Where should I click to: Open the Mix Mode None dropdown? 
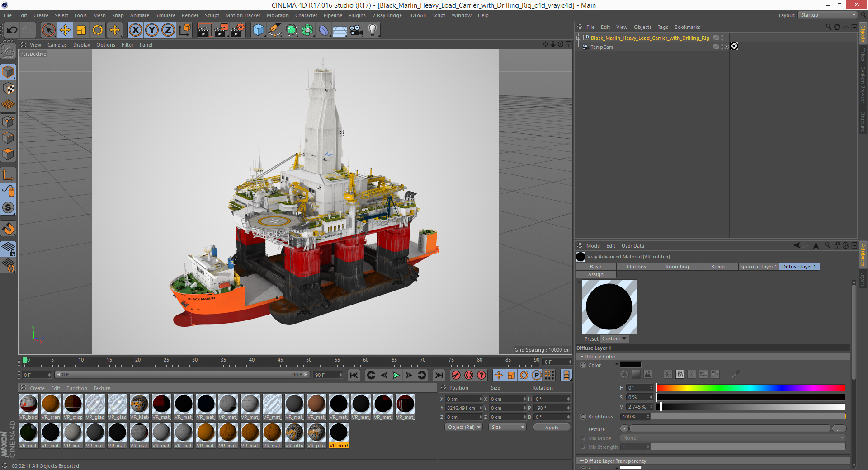733,438
